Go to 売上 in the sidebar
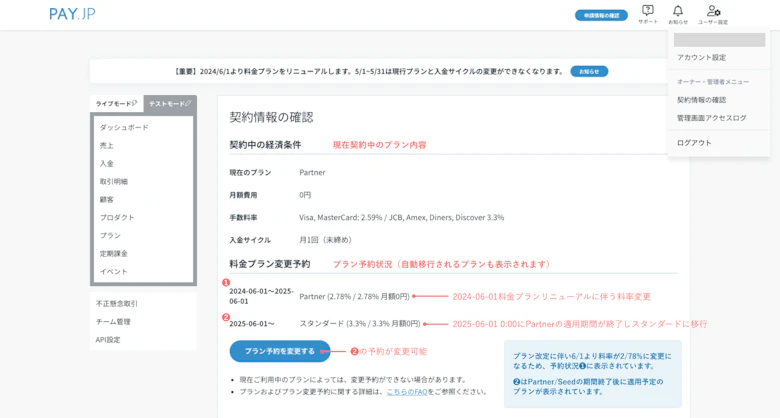The width and height of the screenshot is (780, 418). pyautogui.click(x=107, y=145)
